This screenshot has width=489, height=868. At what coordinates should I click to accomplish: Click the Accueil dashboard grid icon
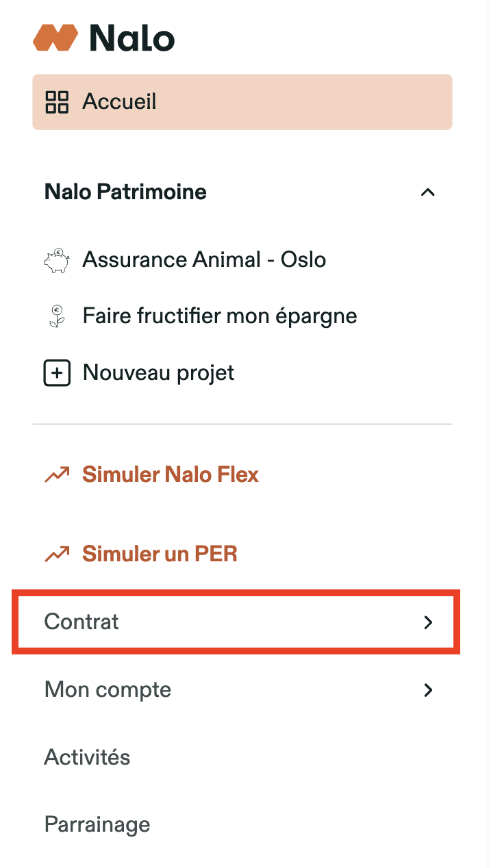pos(57,102)
